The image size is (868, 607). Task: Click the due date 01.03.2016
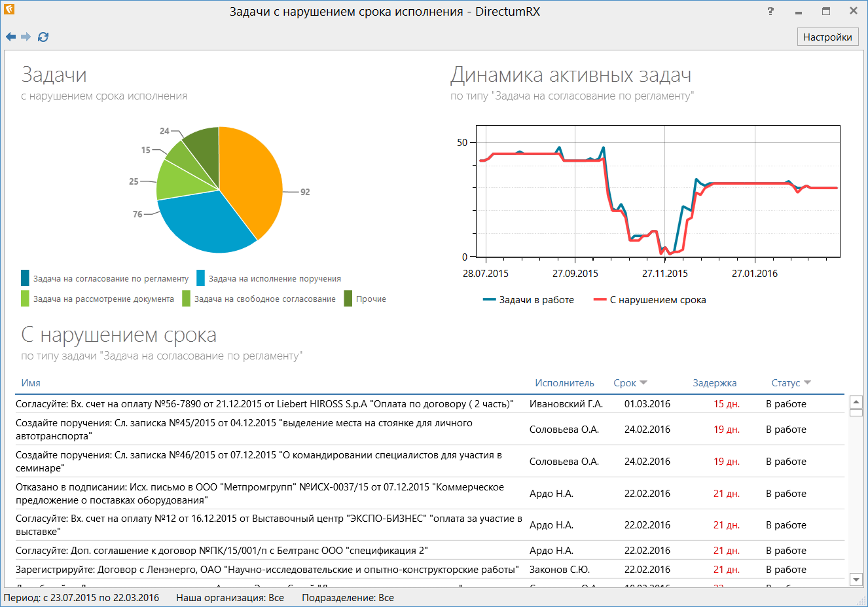click(647, 404)
